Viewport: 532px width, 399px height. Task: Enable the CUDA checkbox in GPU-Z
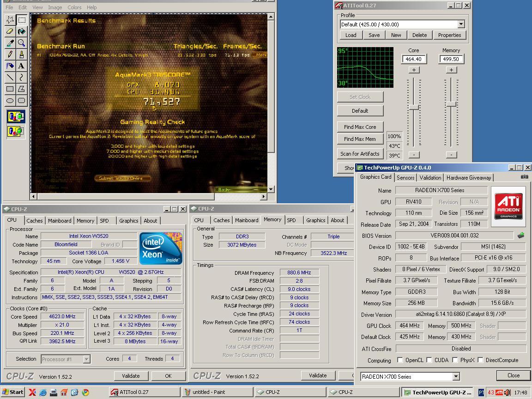click(x=429, y=360)
